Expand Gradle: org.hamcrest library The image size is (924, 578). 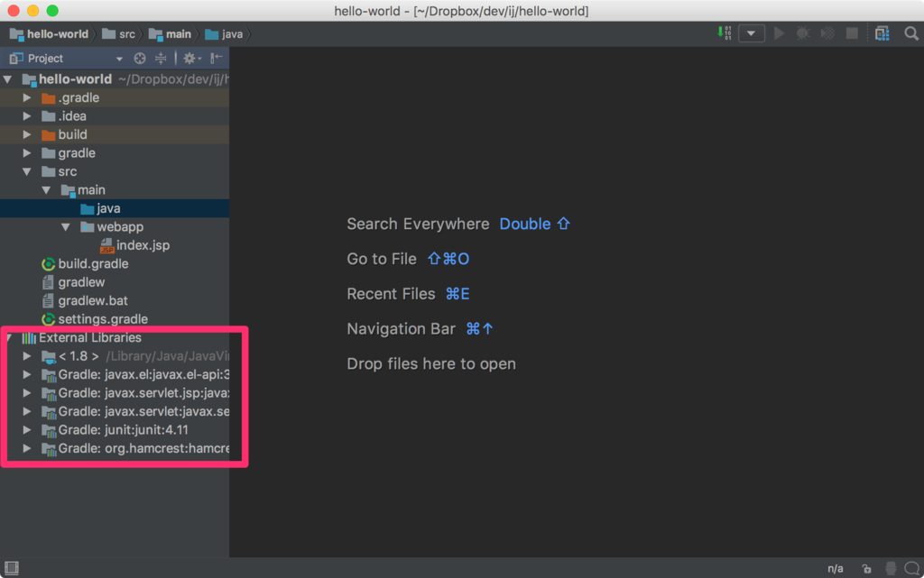coord(26,448)
